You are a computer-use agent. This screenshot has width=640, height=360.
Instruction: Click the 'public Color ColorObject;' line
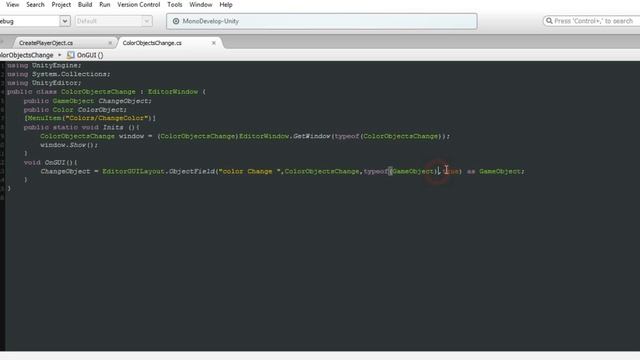(x=75, y=110)
